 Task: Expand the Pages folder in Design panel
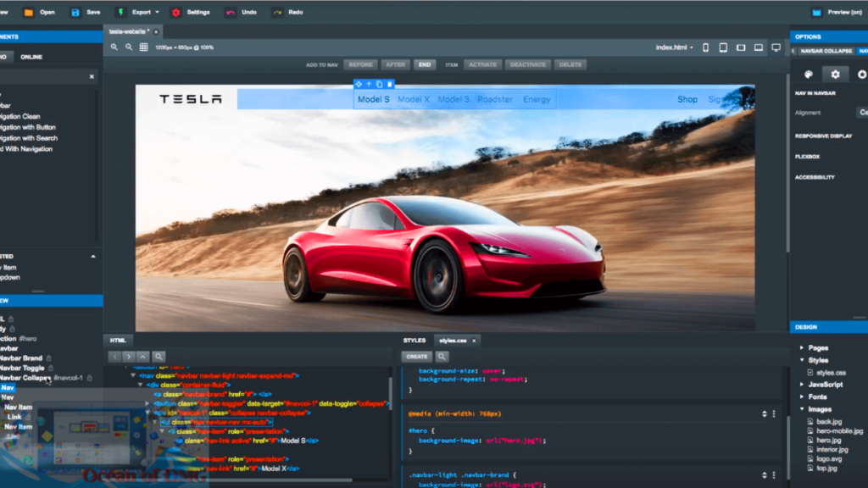pos(802,348)
